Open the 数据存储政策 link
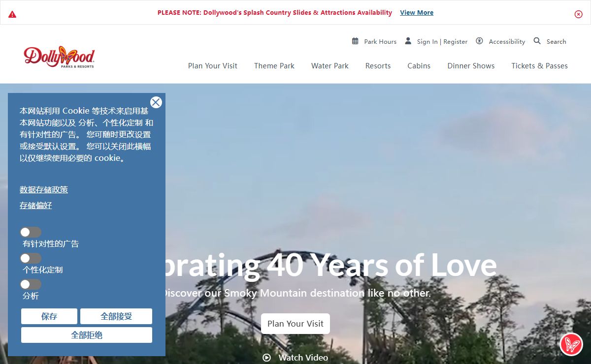 point(44,189)
